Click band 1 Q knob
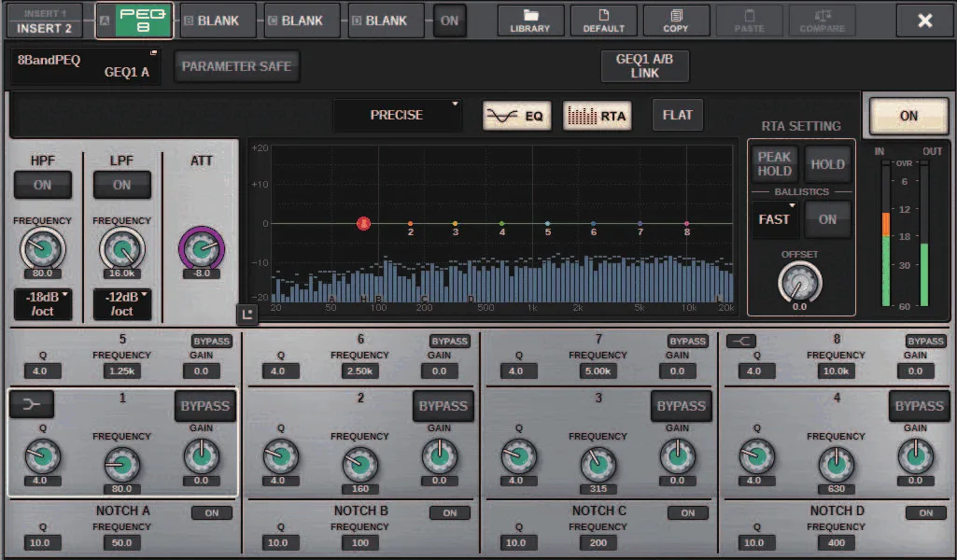Viewport: 957px width, 560px height. click(x=42, y=457)
